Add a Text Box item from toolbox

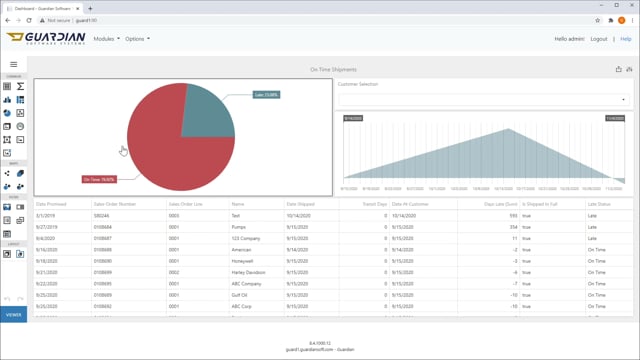(x=7, y=140)
